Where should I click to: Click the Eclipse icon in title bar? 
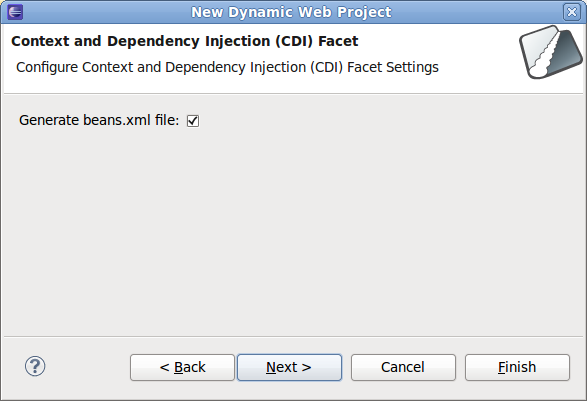15,12
